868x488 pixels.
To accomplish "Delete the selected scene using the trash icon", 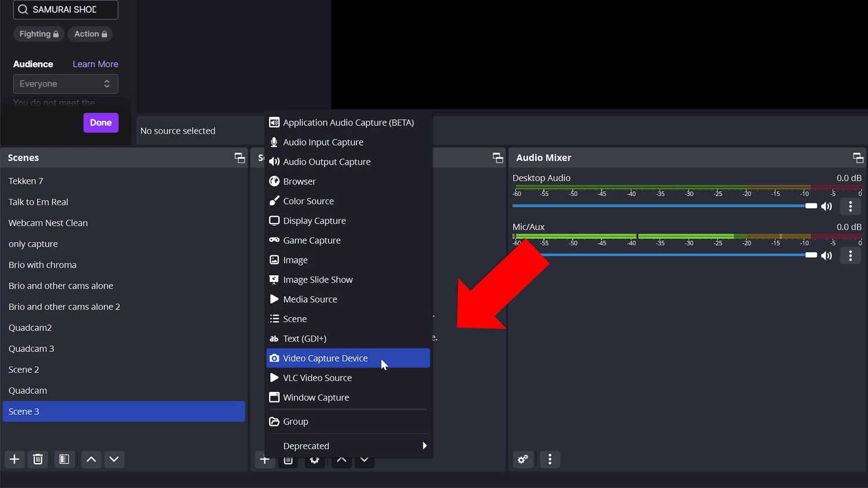I will tap(38, 459).
